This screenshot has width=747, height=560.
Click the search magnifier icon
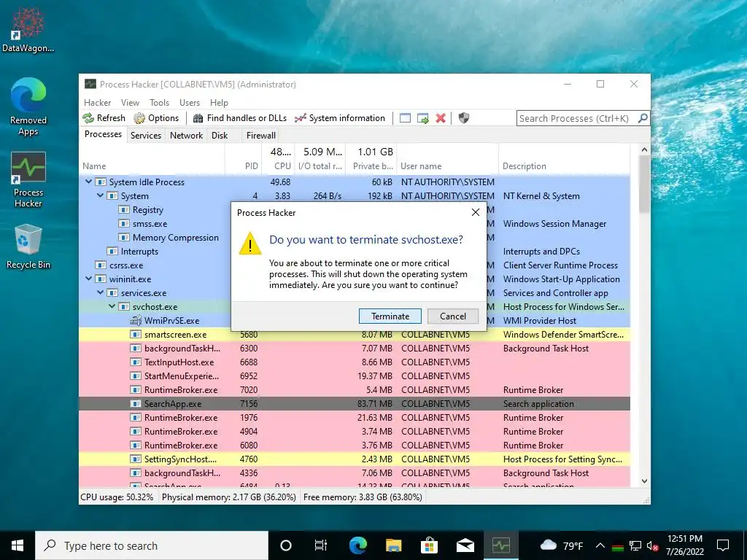click(643, 117)
